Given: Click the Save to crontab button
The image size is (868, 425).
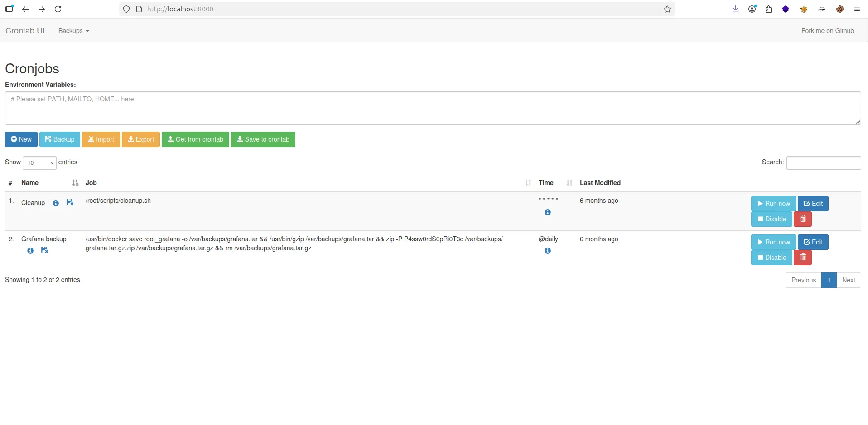Looking at the screenshot, I should tap(263, 139).
